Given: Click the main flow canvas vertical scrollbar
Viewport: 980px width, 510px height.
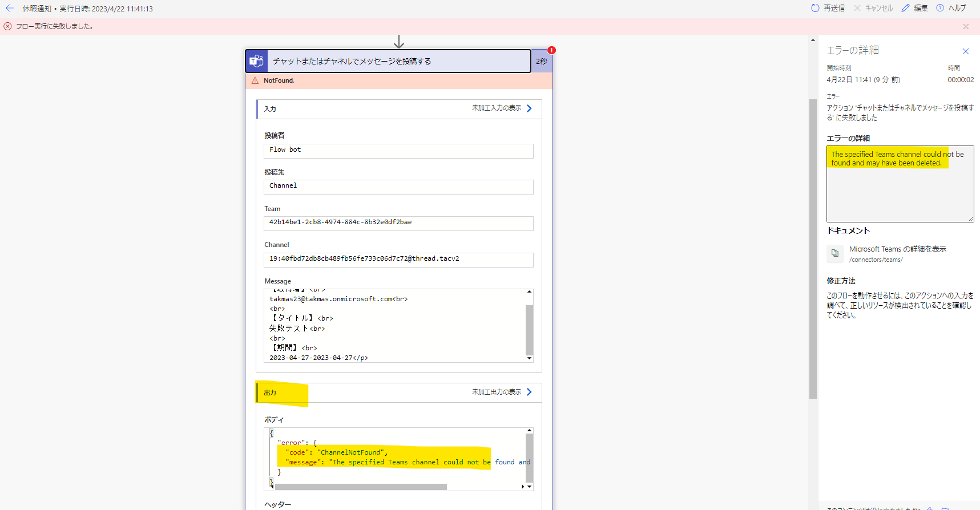Looking at the screenshot, I should pos(813,249).
